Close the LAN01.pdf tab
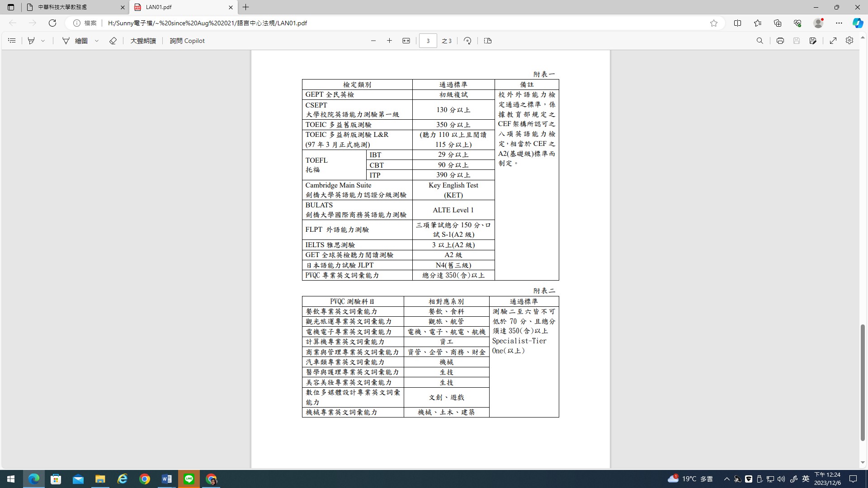Screen dimensions: 868x488 tap(231, 7)
